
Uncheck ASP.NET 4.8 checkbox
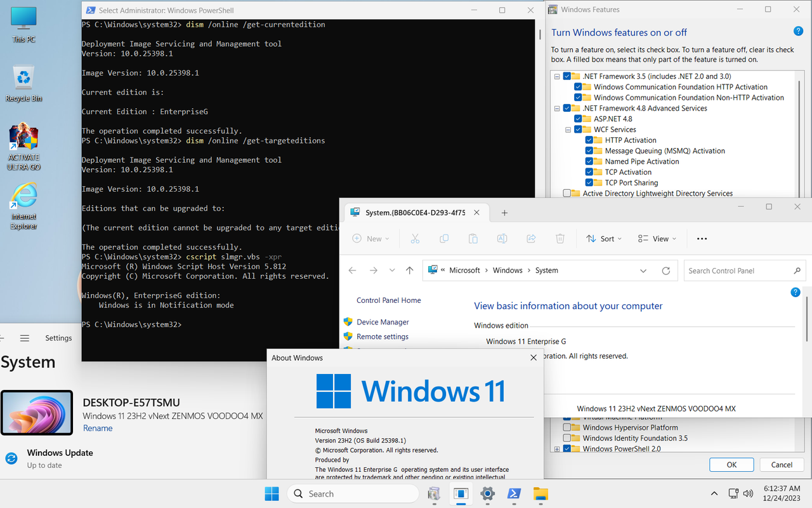578,119
